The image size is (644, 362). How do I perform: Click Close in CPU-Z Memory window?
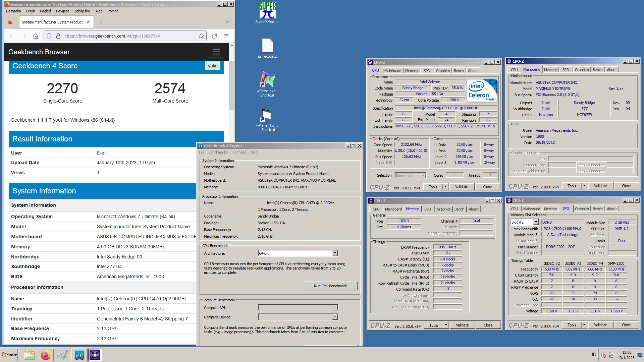coord(488,325)
